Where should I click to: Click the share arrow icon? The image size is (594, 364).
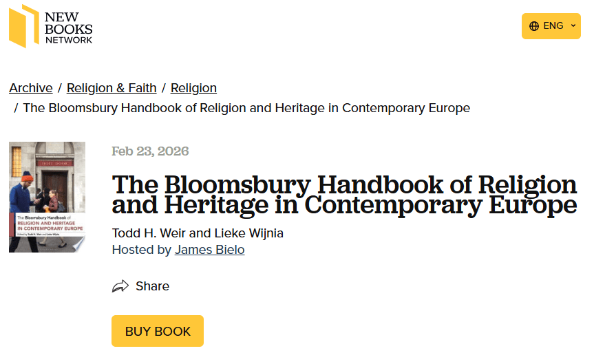120,286
